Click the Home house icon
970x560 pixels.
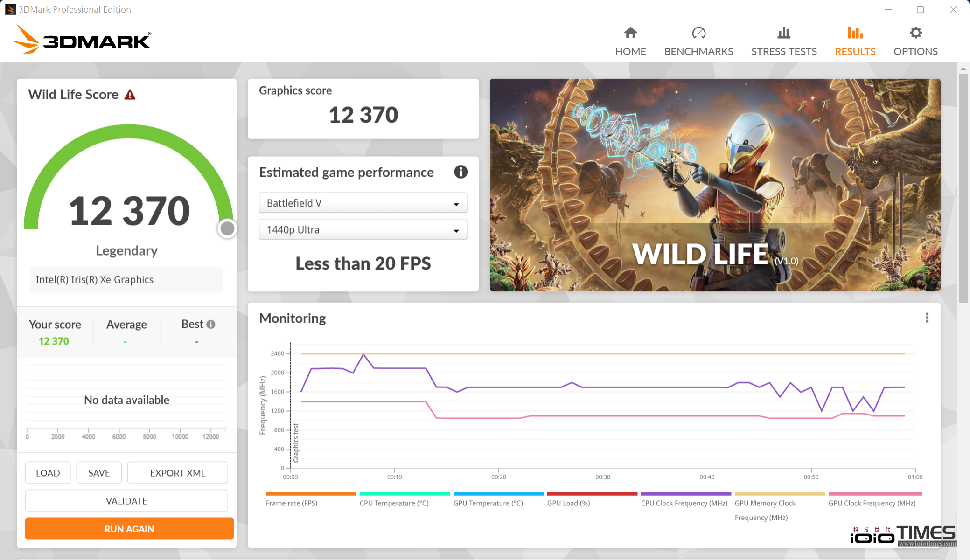[x=630, y=33]
